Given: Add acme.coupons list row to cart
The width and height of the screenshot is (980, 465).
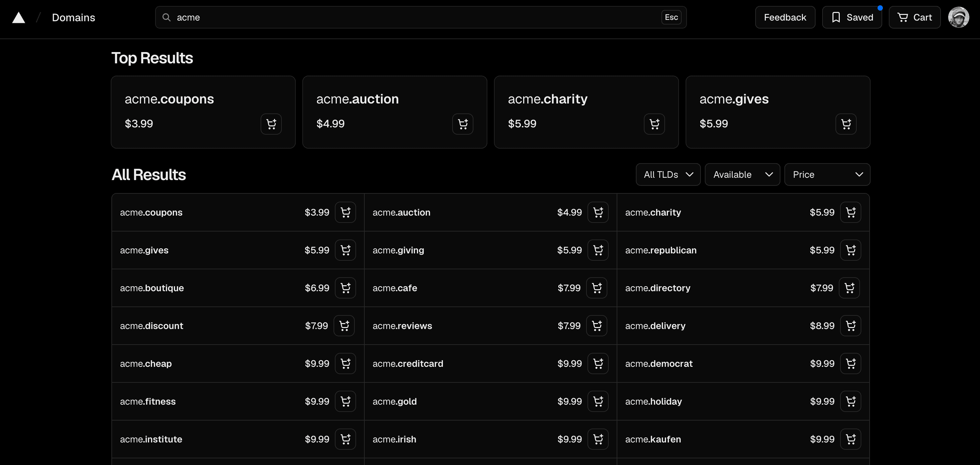Looking at the screenshot, I should [345, 212].
